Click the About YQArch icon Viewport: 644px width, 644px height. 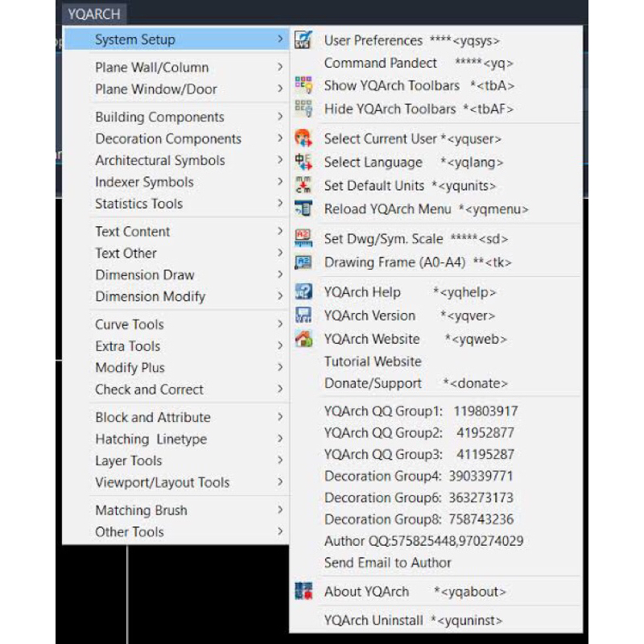[303, 592]
